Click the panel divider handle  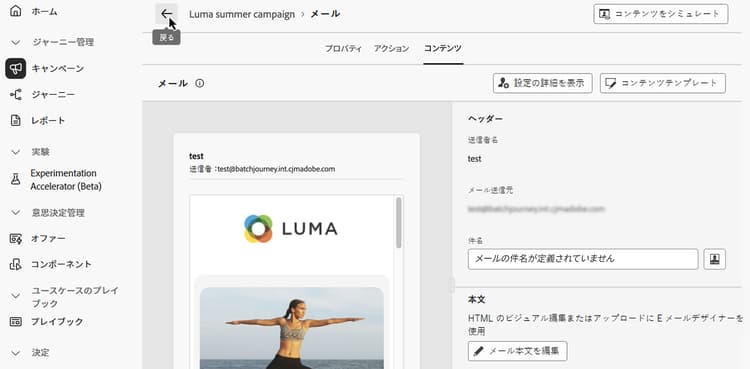point(452,284)
